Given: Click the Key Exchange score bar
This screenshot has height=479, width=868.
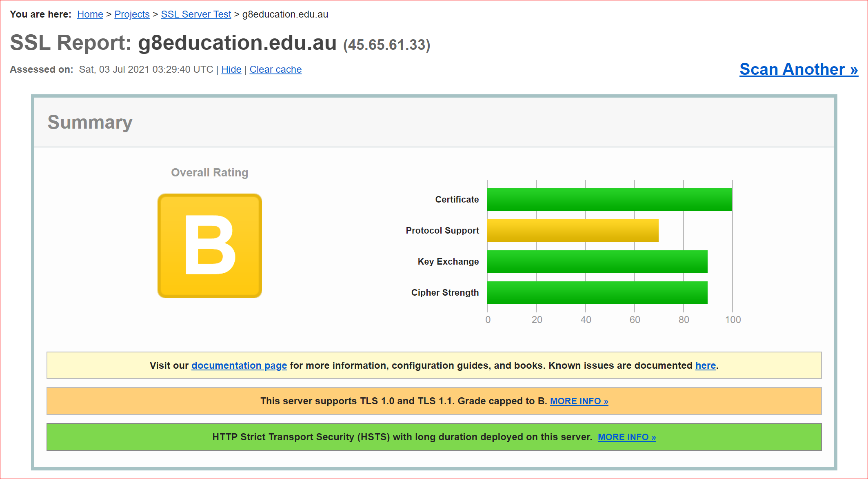Looking at the screenshot, I should pyautogui.click(x=597, y=262).
